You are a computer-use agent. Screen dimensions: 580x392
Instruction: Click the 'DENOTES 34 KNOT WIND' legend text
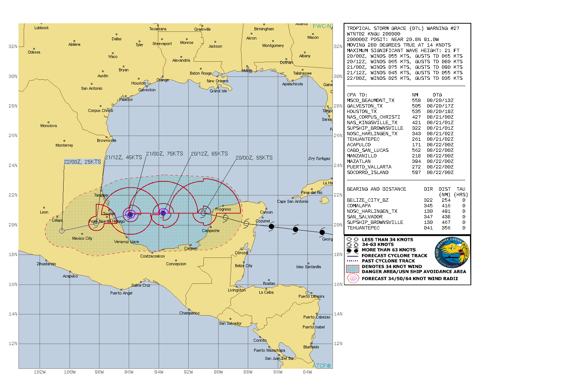(392, 266)
